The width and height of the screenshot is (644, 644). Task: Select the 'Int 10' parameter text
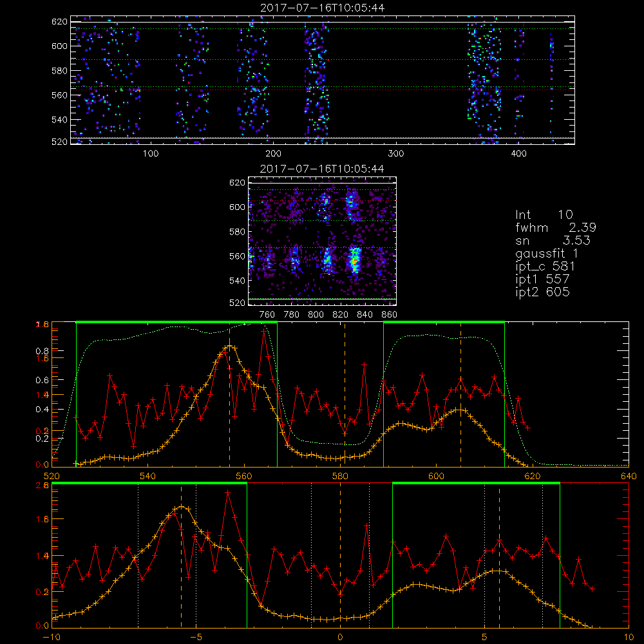click(x=544, y=214)
